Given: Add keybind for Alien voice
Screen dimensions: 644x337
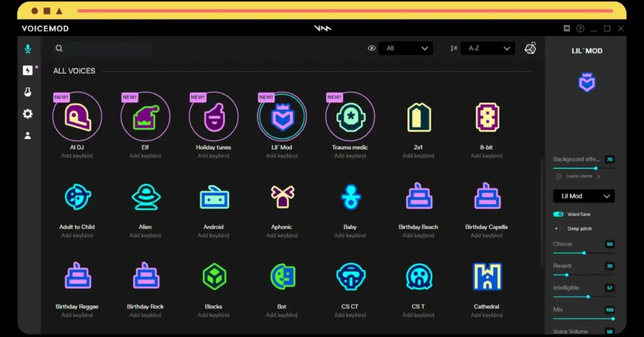Looking at the screenshot, I should 145,236.
